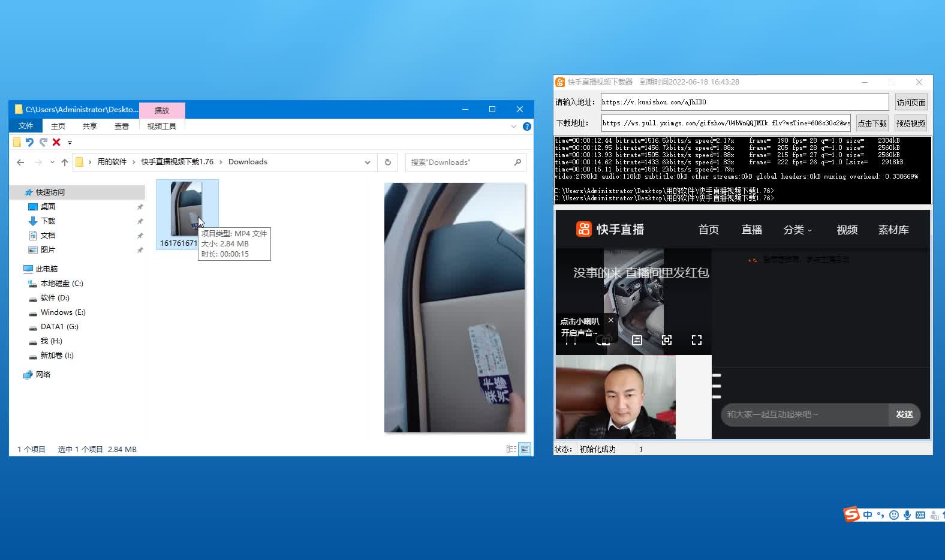This screenshot has width=945, height=560.
Task: Click 用的软件 in the breadcrumb path
Action: coord(112,162)
